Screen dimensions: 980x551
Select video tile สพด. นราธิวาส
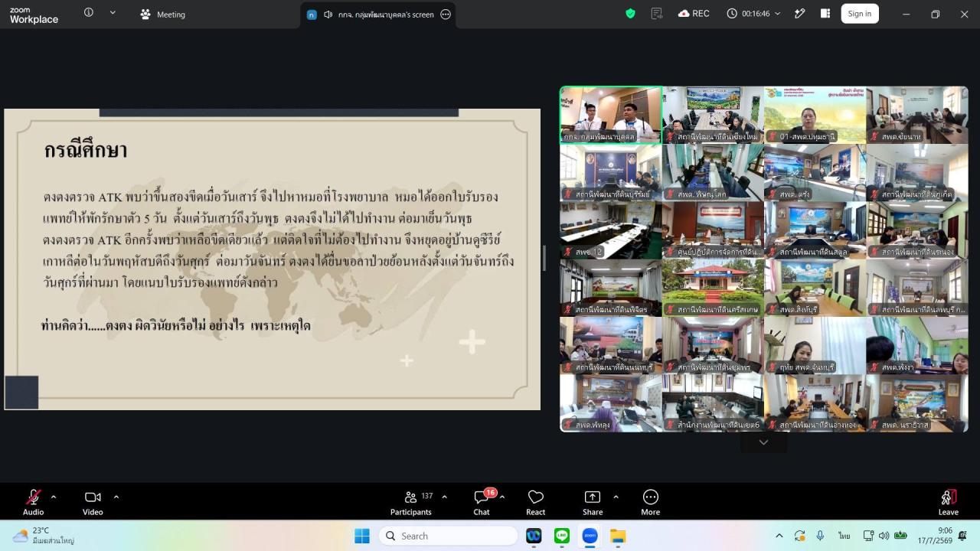(x=917, y=403)
